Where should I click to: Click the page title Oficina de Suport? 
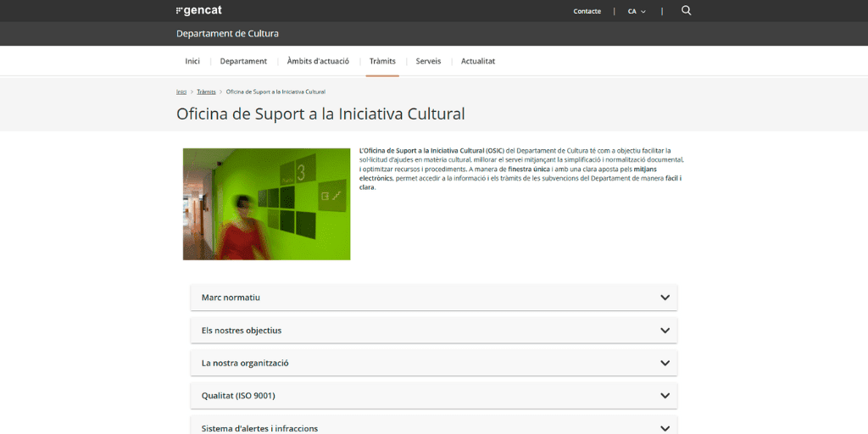(320, 114)
